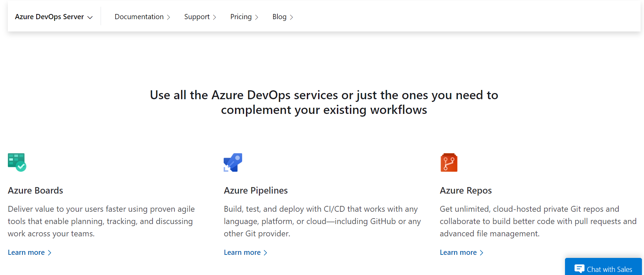Image resolution: width=644 pixels, height=275 pixels.
Task: Click the Azure Boards description about agile tools
Action: pos(101,221)
